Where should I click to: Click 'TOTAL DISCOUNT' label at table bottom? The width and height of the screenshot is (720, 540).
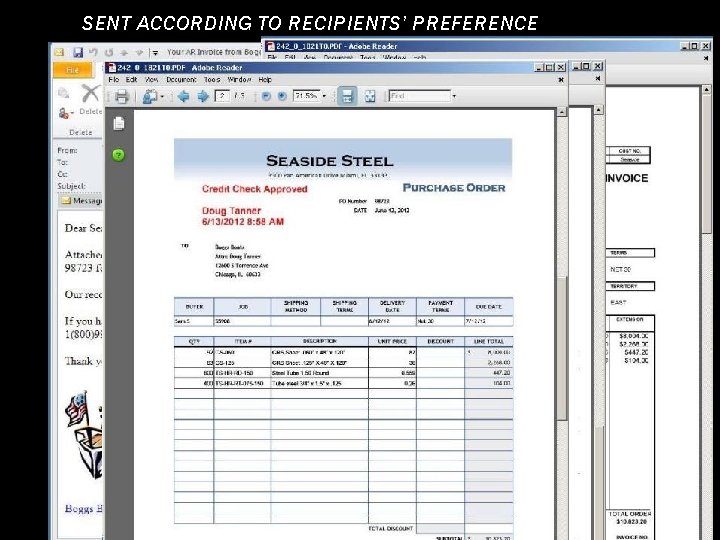coord(391,529)
